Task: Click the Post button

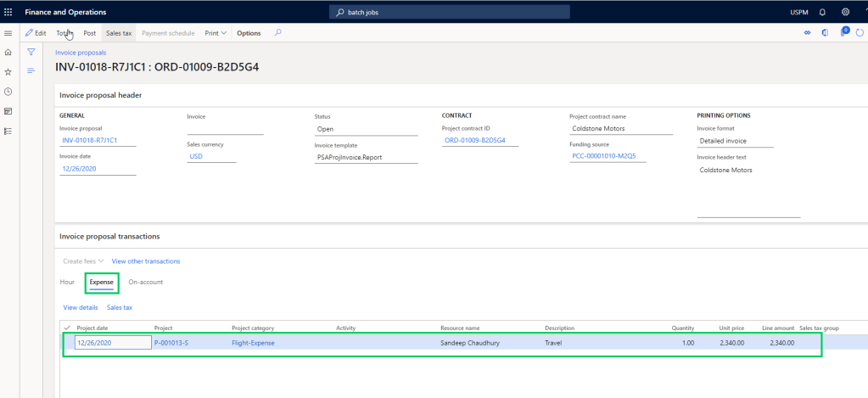Action: pos(89,33)
